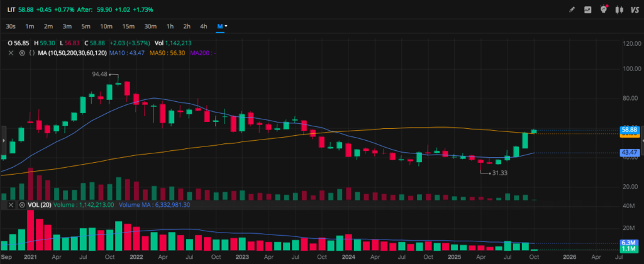The image size is (644, 264).
Task: Click the VOL (20) indicator label
Action: pyautogui.click(x=38, y=205)
